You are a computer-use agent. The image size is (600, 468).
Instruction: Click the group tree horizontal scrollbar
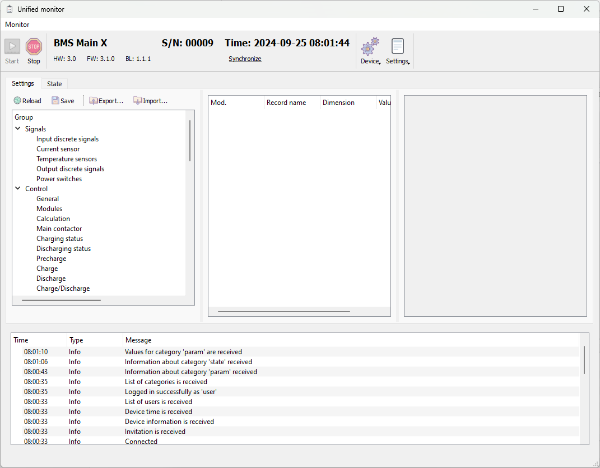tap(61, 300)
